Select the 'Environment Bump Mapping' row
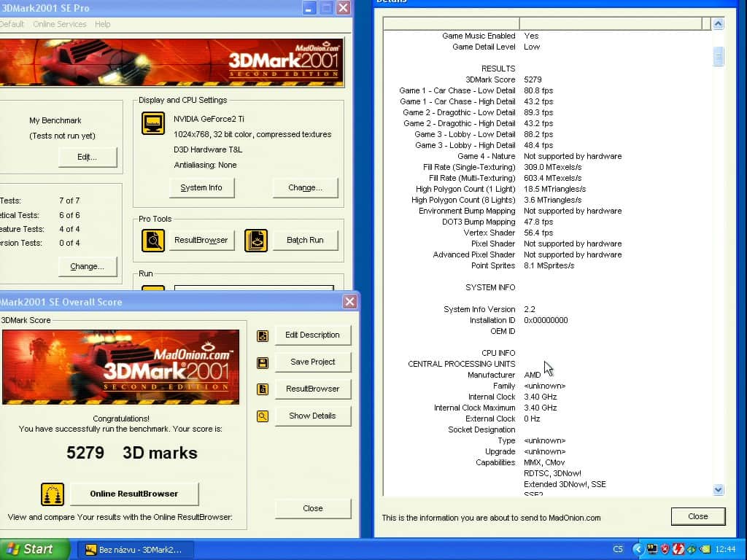Image resolution: width=747 pixels, height=560 pixels. point(546,211)
